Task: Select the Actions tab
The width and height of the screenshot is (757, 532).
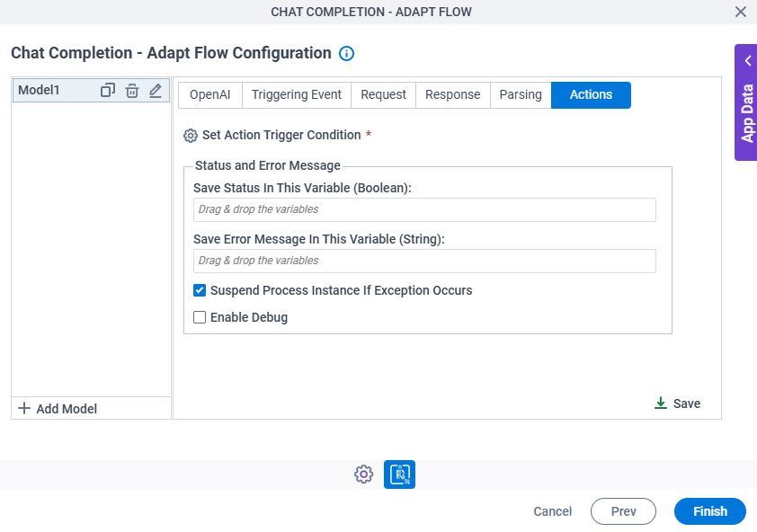Action: [591, 94]
